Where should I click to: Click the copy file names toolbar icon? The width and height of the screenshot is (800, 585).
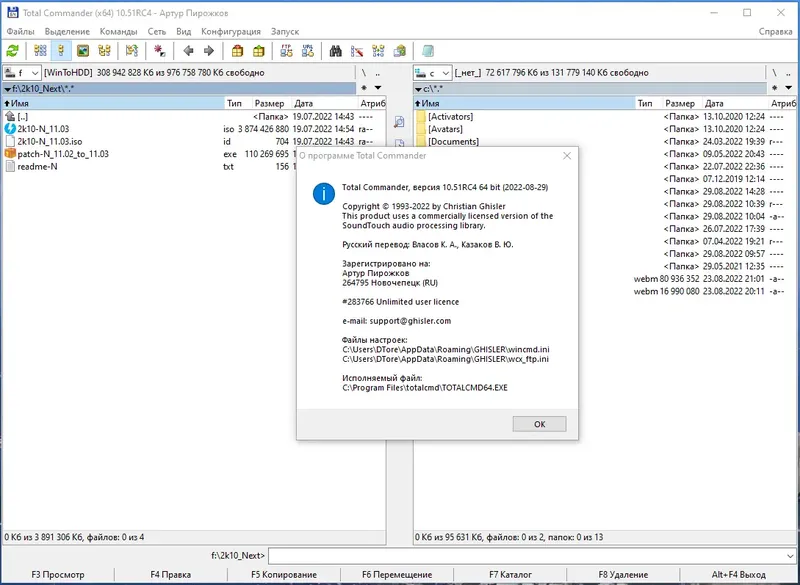[400, 51]
